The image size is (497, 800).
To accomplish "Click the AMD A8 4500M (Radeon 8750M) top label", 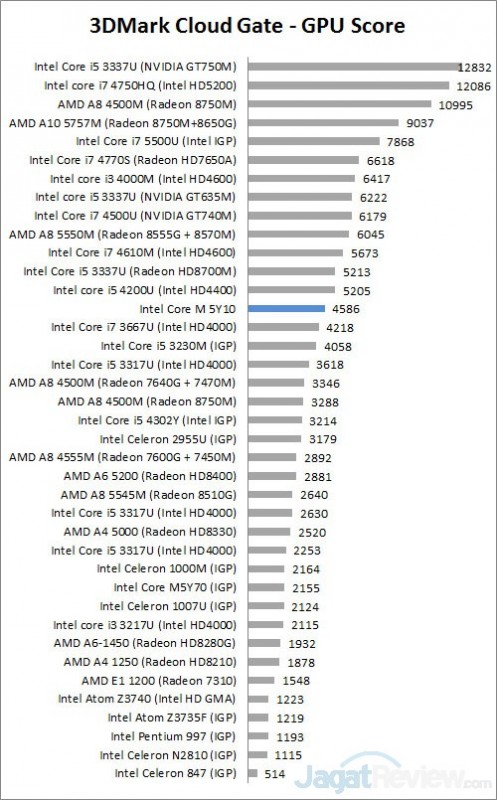I will pyautogui.click(x=147, y=104).
